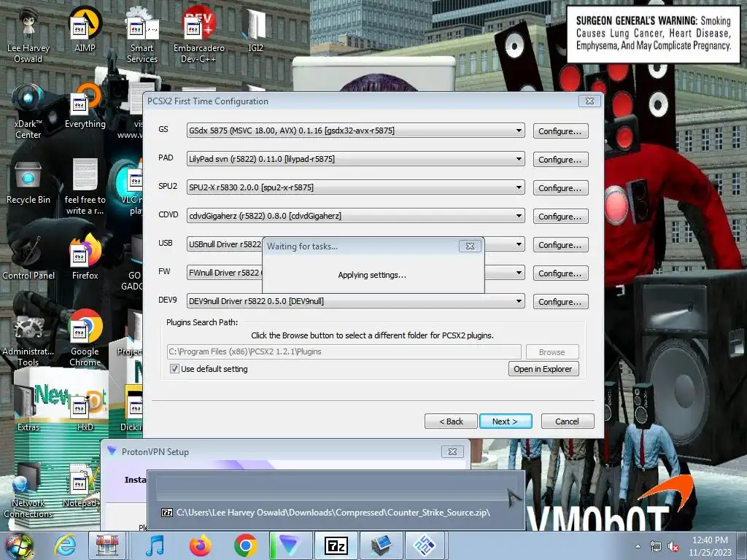Configure the DEV9 plugin

coord(560,302)
